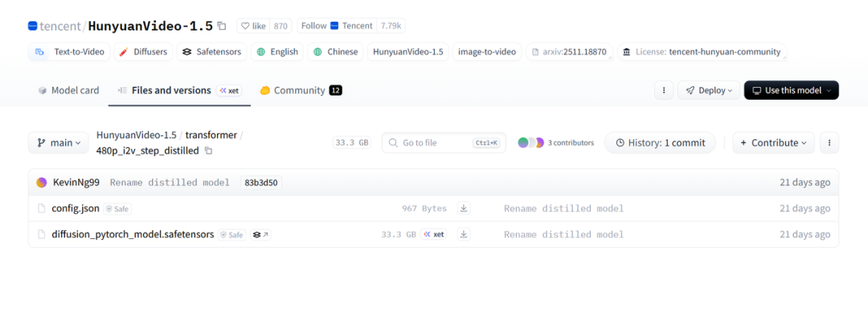This screenshot has width=868, height=330.
Task: Open the 870 likes count
Action: point(280,26)
